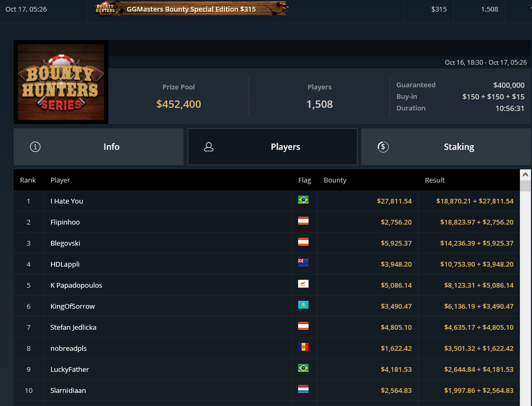Click bounty value $5,086.14 in Bounty column

396,285
